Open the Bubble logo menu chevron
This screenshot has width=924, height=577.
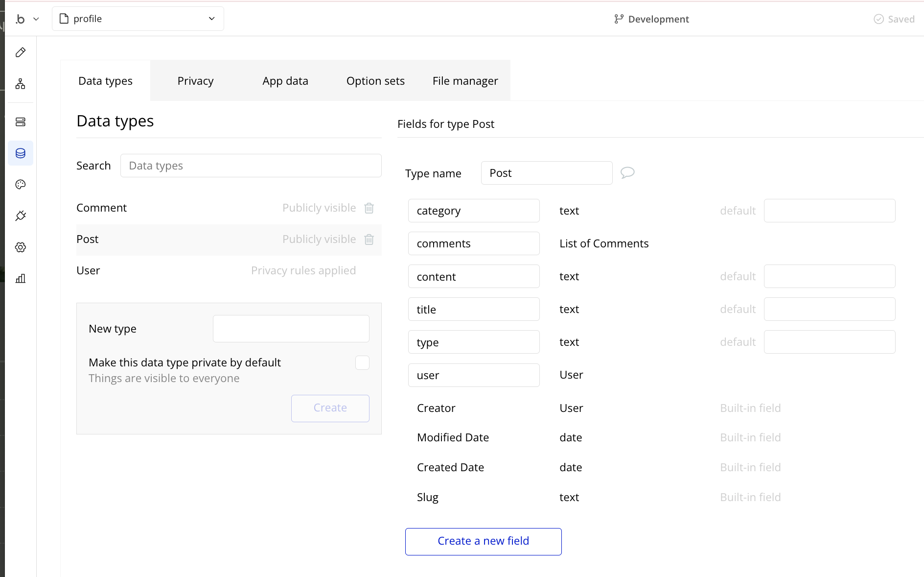[x=36, y=19]
